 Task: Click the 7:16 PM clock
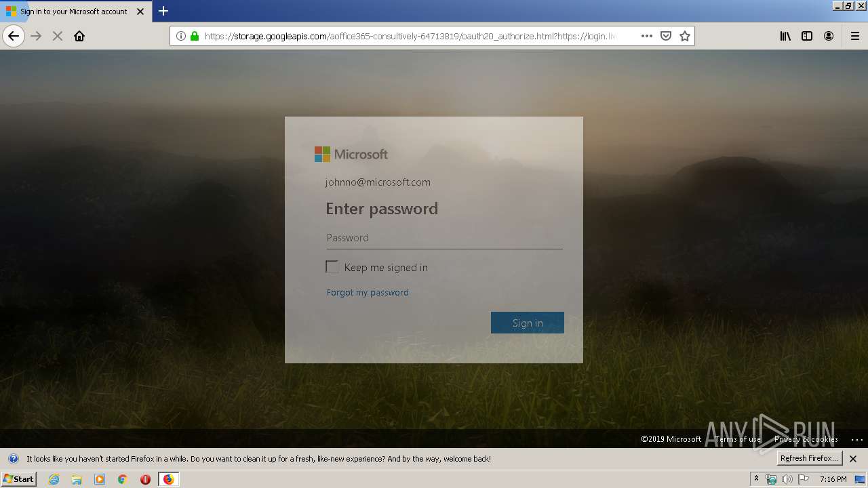[x=833, y=479]
